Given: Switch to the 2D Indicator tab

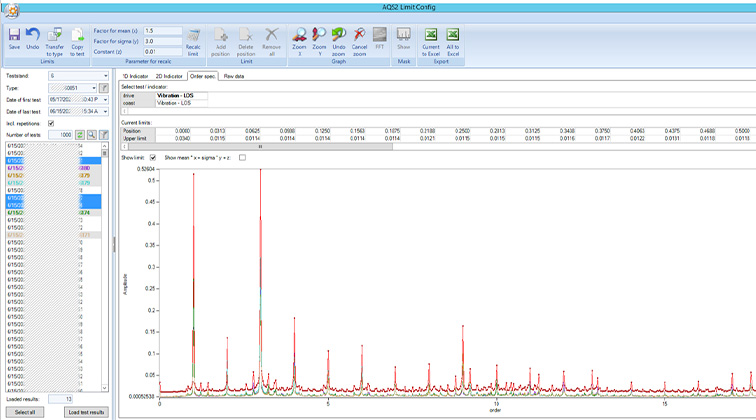Looking at the screenshot, I should click(x=169, y=76).
